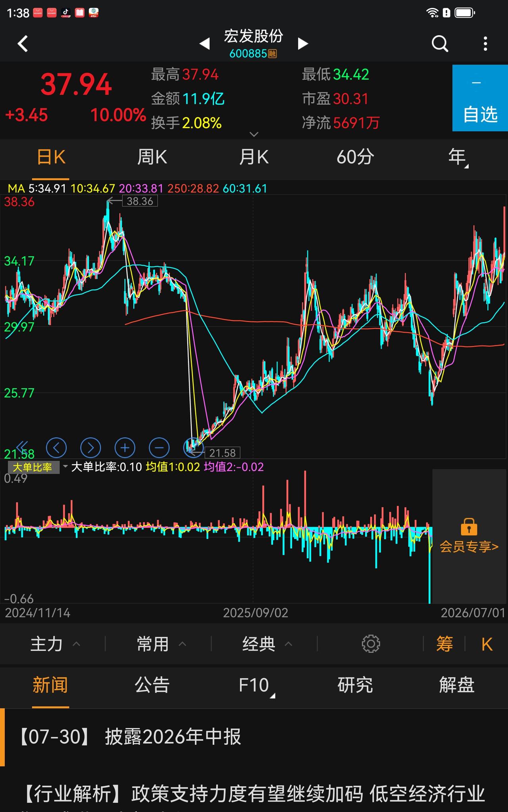Expand the 经典 indicator menu
The width and height of the screenshot is (508, 812).
[267, 644]
